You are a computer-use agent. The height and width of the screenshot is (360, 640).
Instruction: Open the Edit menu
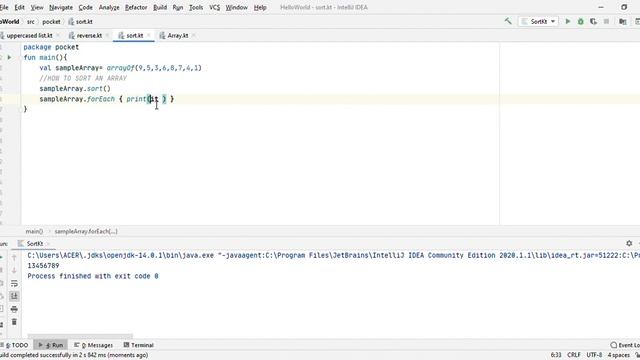[20, 7]
